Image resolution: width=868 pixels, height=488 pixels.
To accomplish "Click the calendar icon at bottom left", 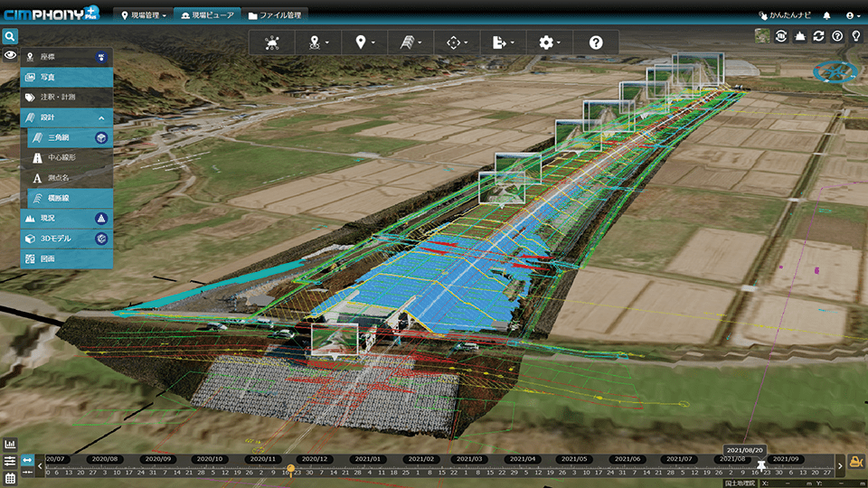I will click(x=10, y=477).
